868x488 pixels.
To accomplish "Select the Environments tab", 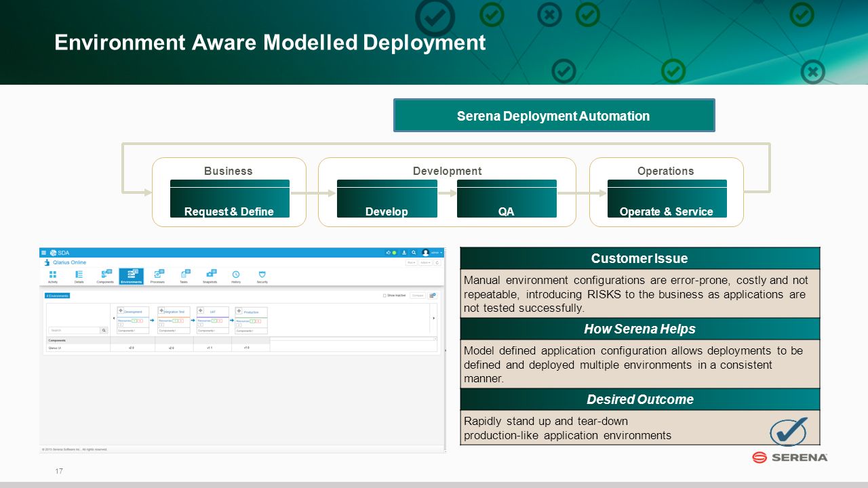I will tap(131, 276).
